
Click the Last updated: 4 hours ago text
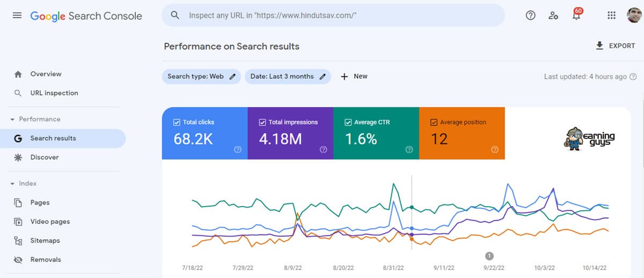[586, 77]
